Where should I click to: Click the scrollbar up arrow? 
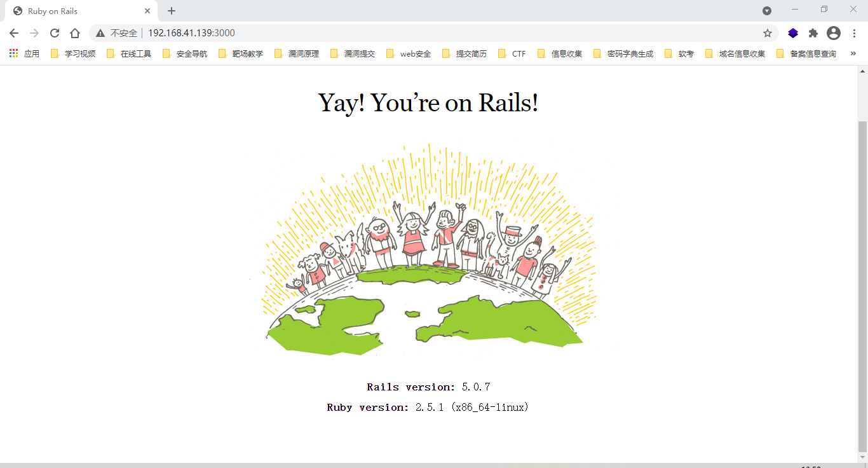pos(862,70)
